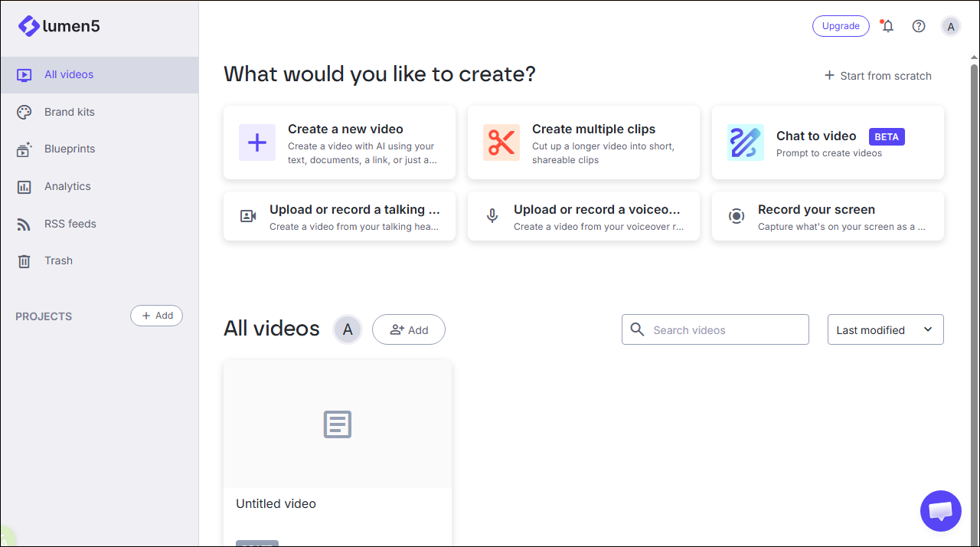This screenshot has width=980, height=547.
Task: Open the Trash section
Action: (x=59, y=260)
